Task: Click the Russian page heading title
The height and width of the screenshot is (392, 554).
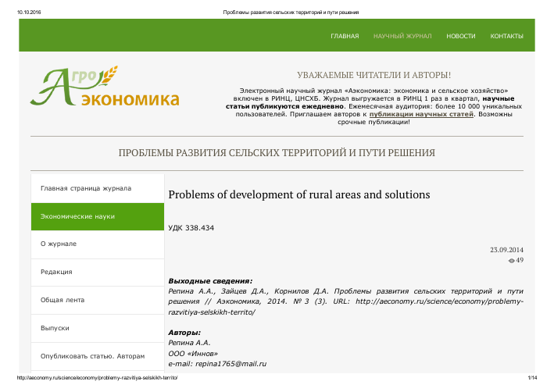Action: [277, 152]
